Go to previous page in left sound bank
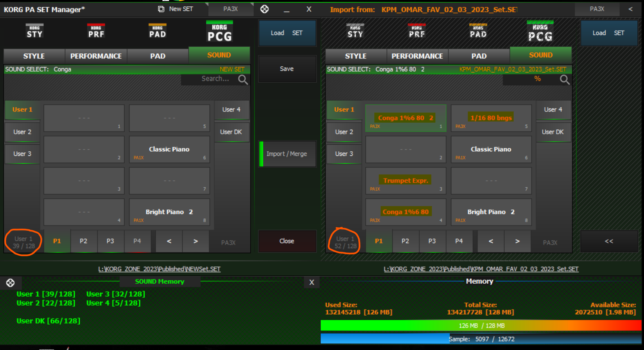644x350 pixels. (x=169, y=241)
